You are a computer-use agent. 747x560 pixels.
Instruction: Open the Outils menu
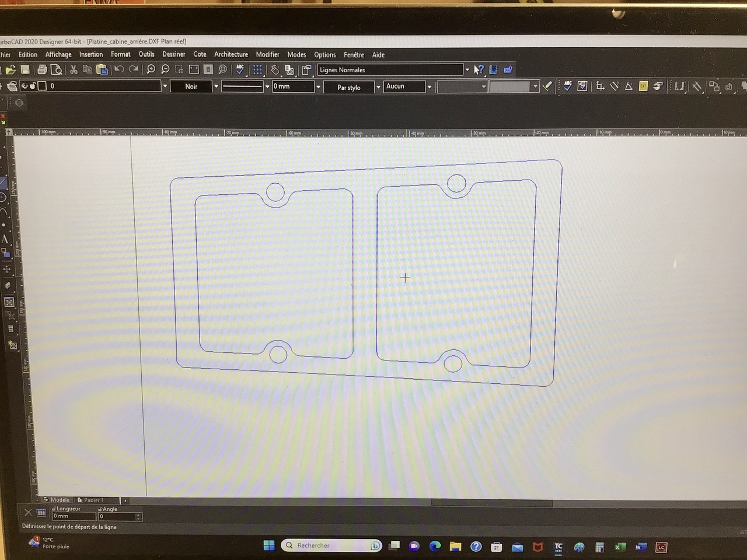coord(146,54)
